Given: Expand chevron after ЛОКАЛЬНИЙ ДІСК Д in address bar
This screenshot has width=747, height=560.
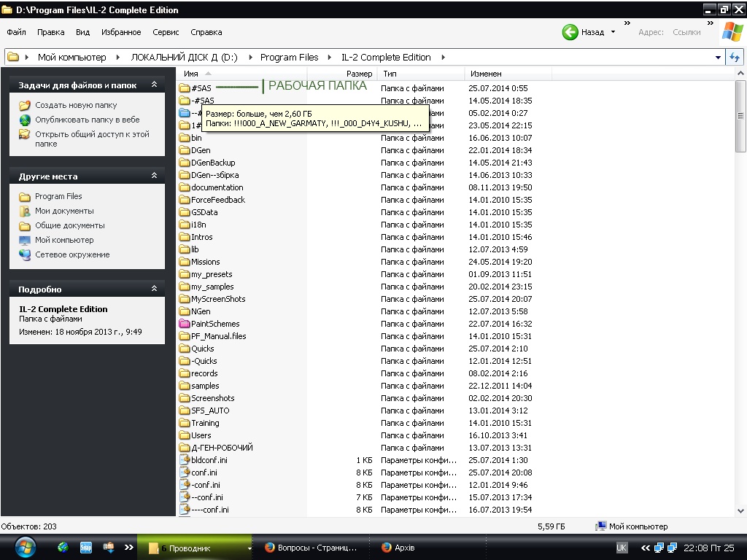Looking at the screenshot, I should click(251, 57).
